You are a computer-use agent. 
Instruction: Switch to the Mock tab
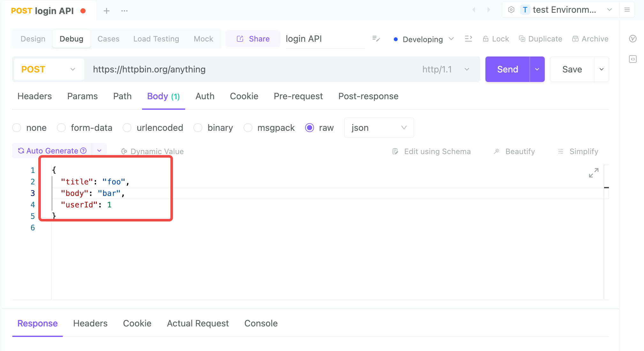(203, 39)
